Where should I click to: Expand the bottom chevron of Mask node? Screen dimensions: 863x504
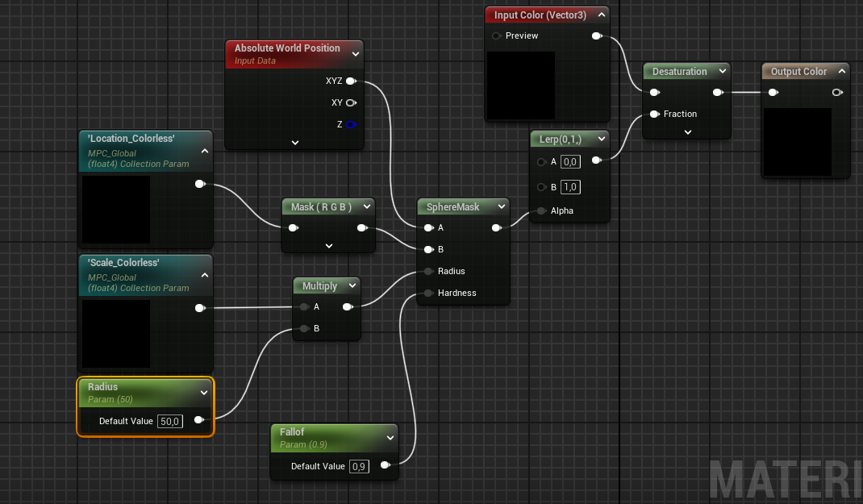pos(329,246)
